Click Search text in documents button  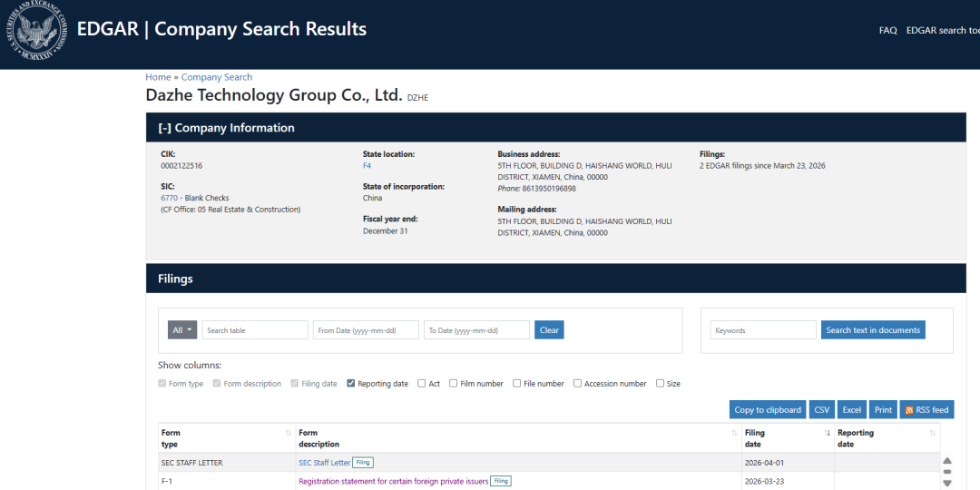coord(873,330)
